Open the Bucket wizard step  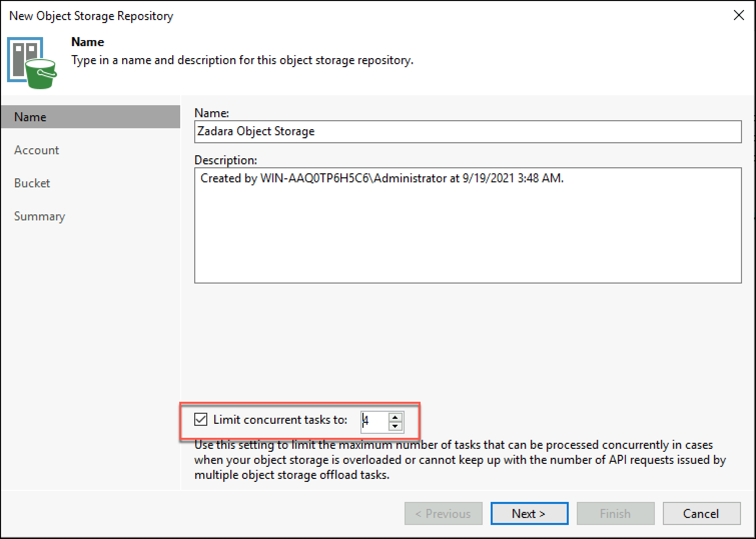click(x=32, y=183)
